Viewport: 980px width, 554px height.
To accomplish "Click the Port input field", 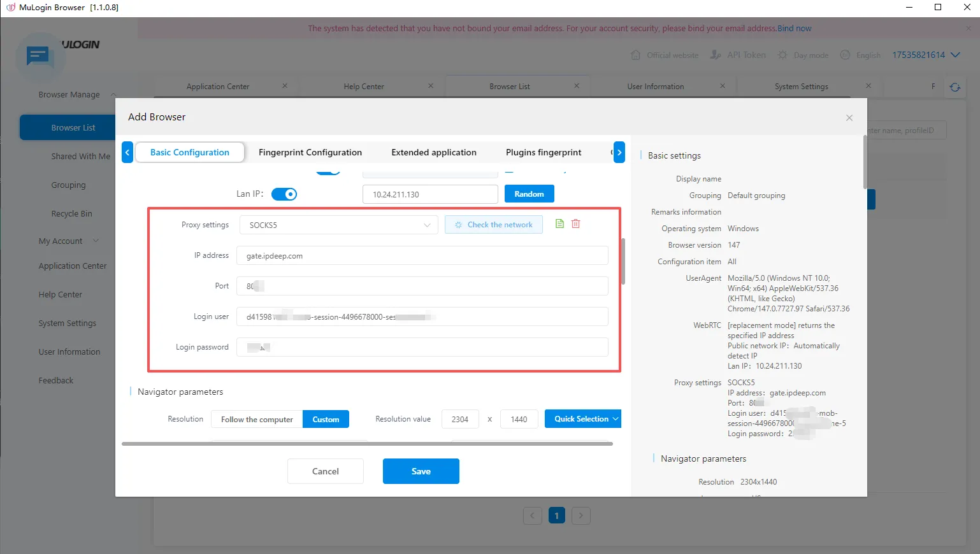I will click(x=422, y=286).
